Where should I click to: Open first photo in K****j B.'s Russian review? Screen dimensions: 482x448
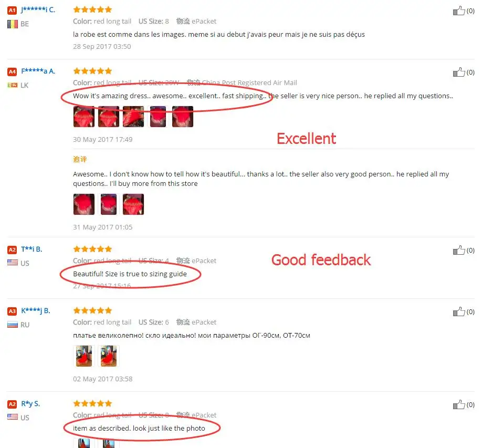(84, 356)
